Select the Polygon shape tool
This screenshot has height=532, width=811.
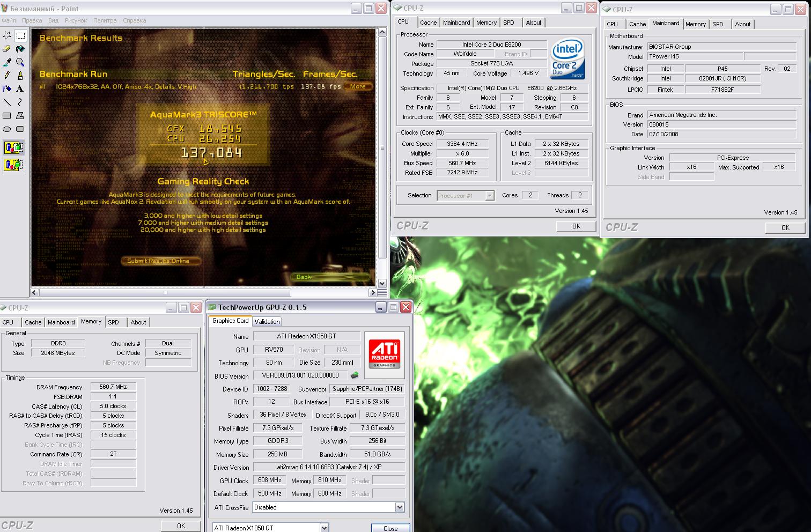click(x=20, y=115)
